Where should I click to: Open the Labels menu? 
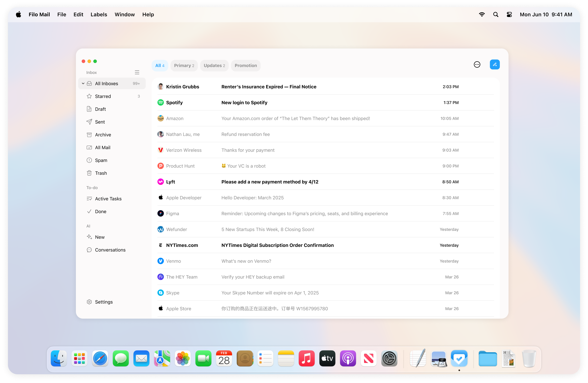point(99,14)
